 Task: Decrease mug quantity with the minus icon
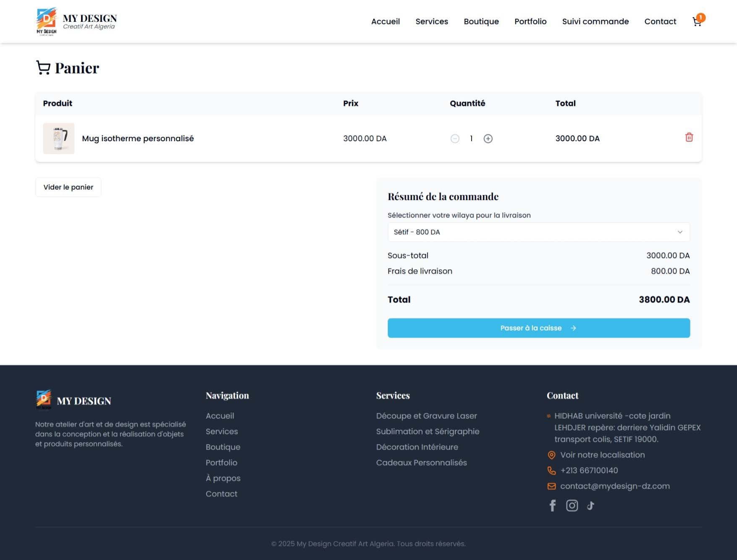point(455,138)
